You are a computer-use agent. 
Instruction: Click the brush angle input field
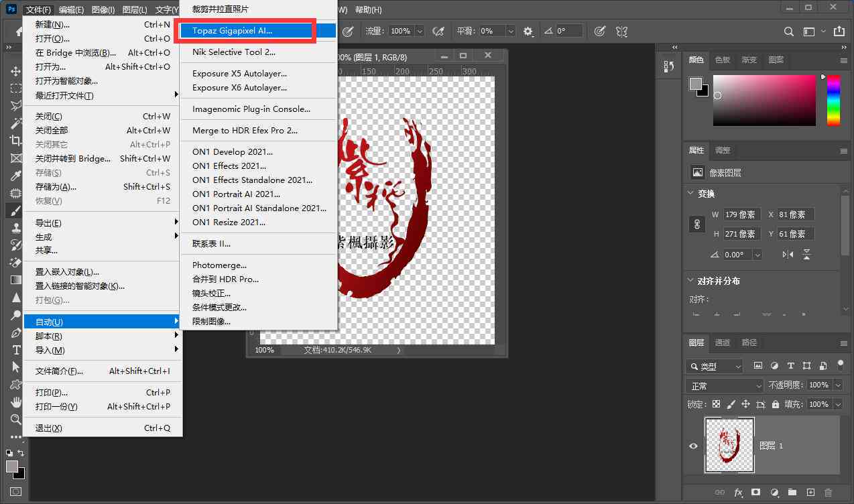pos(568,31)
